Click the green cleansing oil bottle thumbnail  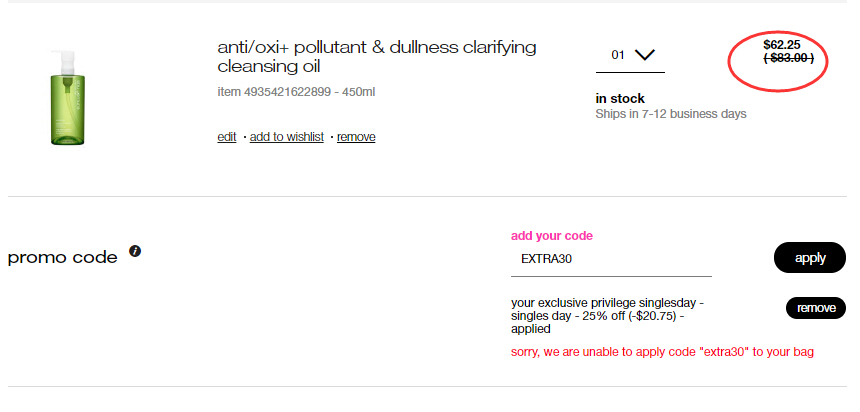[68, 98]
